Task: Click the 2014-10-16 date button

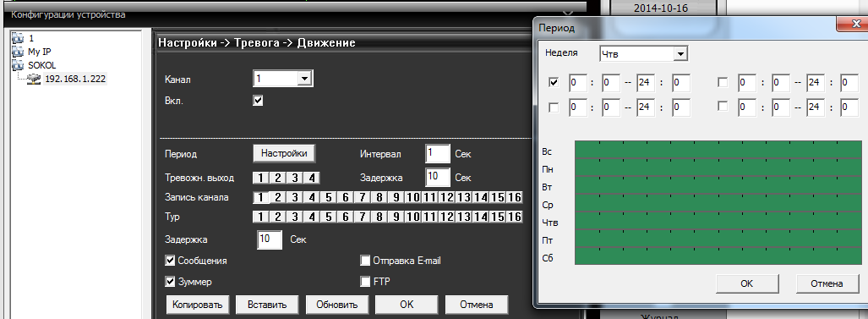Action: pyautogui.click(x=663, y=8)
